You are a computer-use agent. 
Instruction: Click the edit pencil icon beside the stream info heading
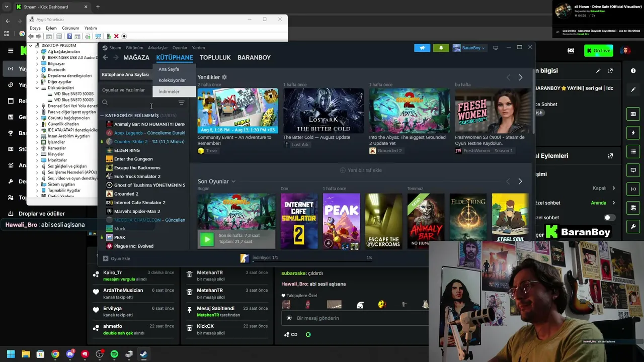[598, 71]
